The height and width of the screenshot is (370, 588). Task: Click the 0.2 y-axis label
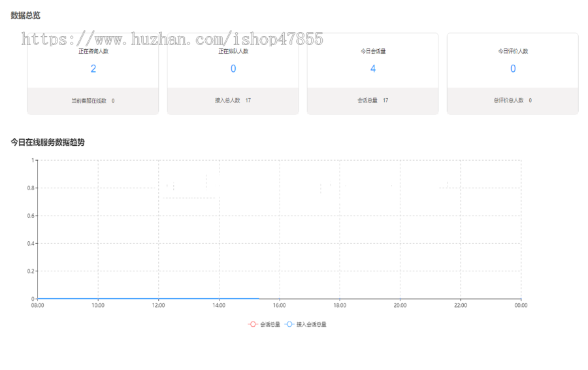tap(31, 271)
